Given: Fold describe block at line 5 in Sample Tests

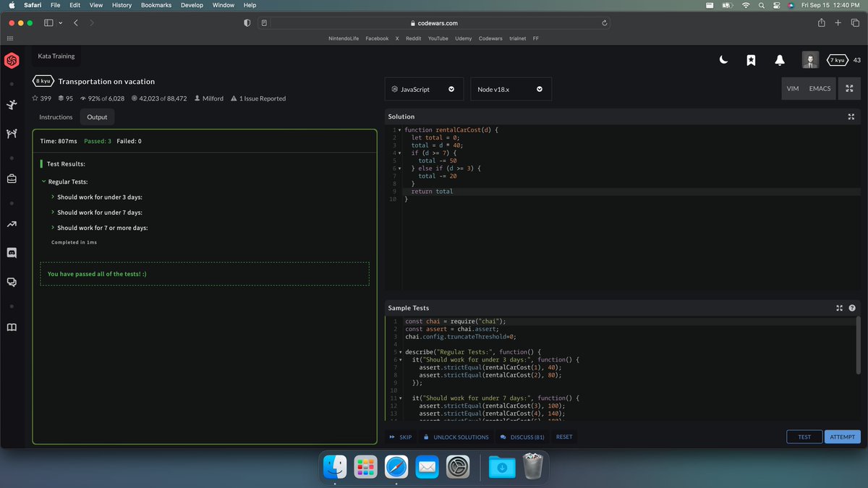Looking at the screenshot, I should (x=399, y=352).
